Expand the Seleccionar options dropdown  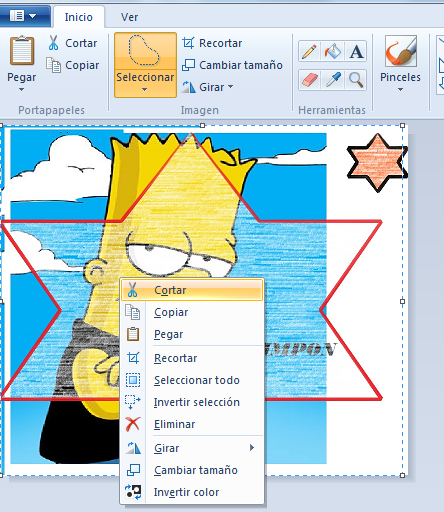[x=145, y=89]
